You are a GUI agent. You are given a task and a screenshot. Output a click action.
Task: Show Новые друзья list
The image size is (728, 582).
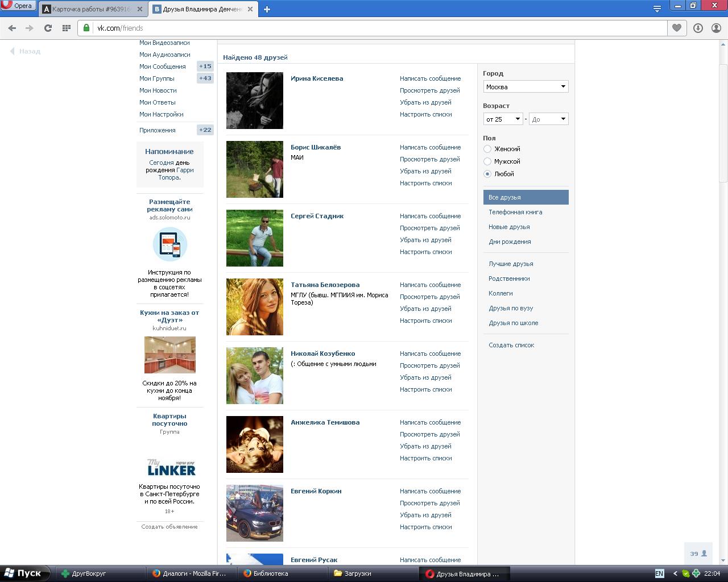tap(509, 227)
